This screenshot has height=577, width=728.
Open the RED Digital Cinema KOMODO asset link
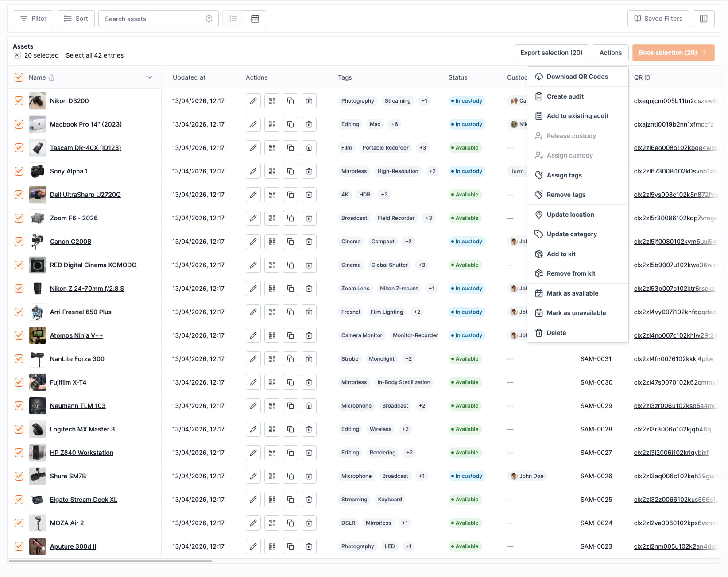click(93, 265)
